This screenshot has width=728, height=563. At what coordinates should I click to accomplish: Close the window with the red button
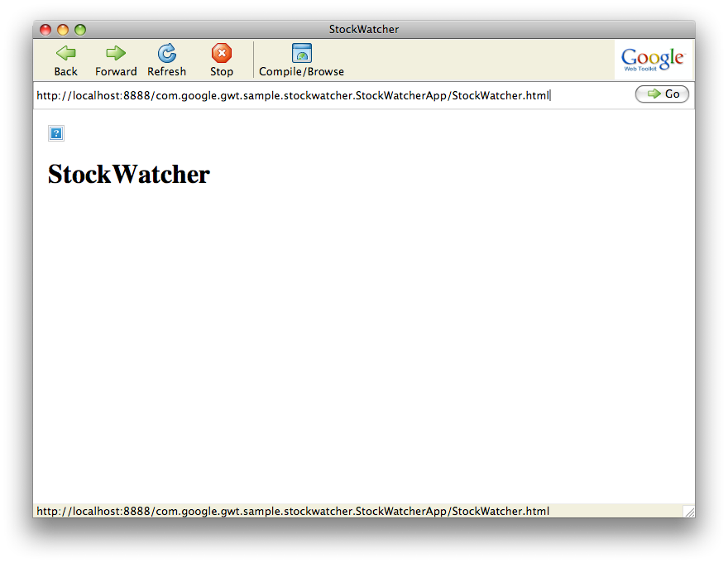click(45, 30)
